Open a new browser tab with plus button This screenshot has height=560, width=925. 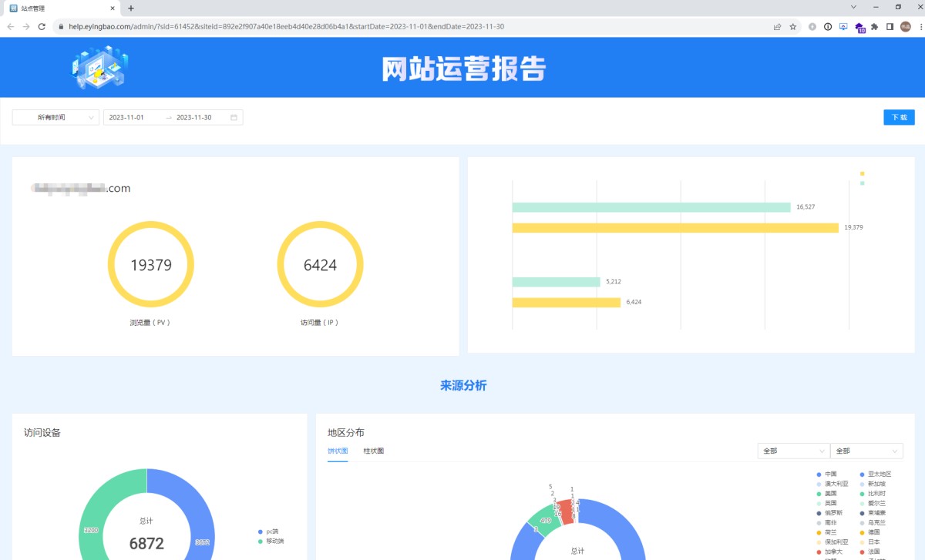click(x=131, y=8)
